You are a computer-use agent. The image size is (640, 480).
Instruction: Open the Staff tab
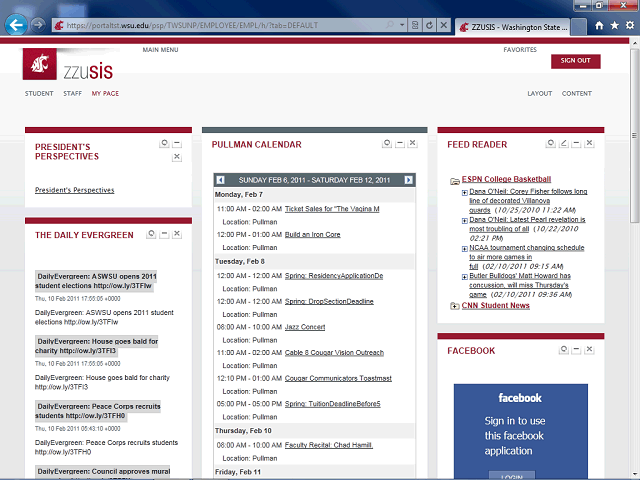pos(72,93)
